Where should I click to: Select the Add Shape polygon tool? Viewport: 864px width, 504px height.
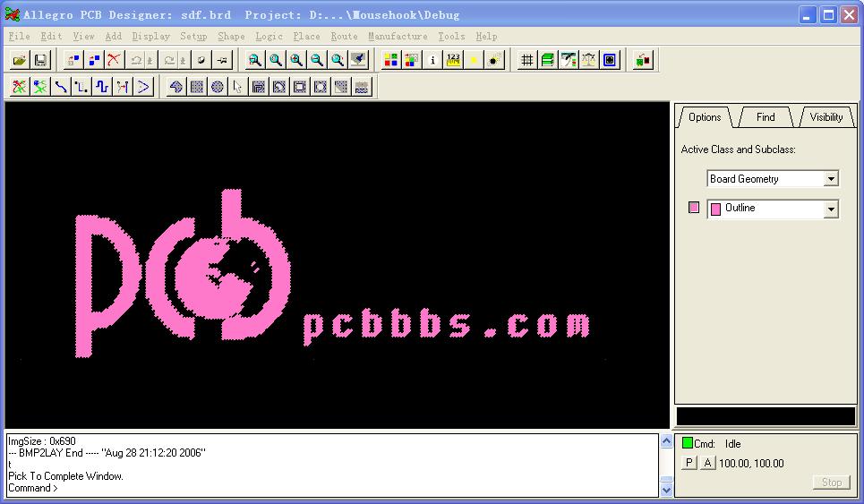tap(175, 87)
